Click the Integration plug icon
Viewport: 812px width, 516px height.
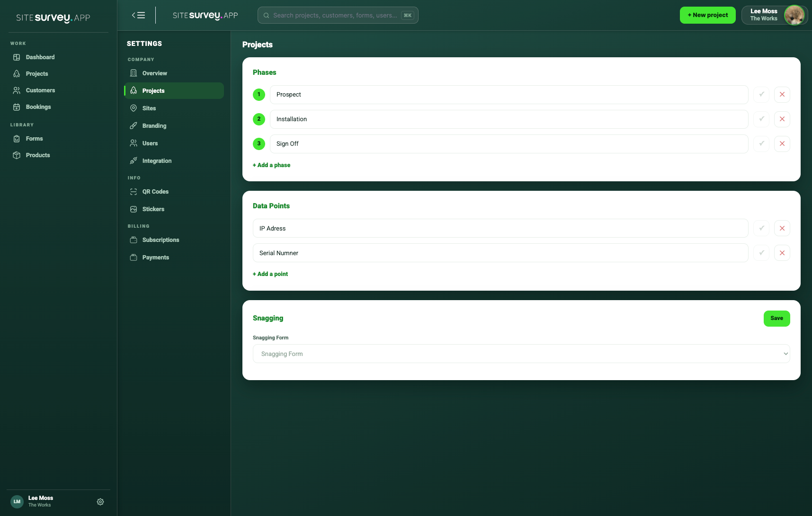tap(134, 161)
